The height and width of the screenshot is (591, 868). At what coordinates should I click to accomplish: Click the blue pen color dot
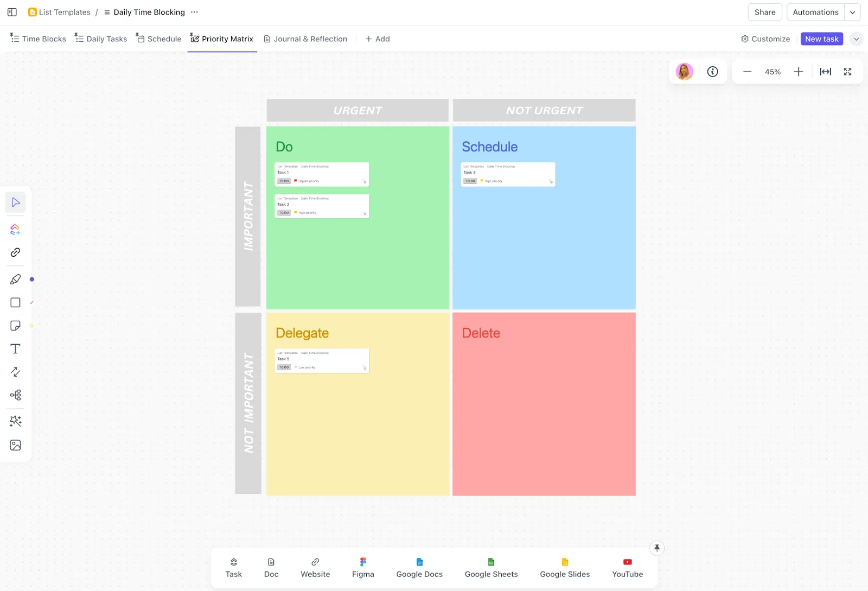coord(32,279)
